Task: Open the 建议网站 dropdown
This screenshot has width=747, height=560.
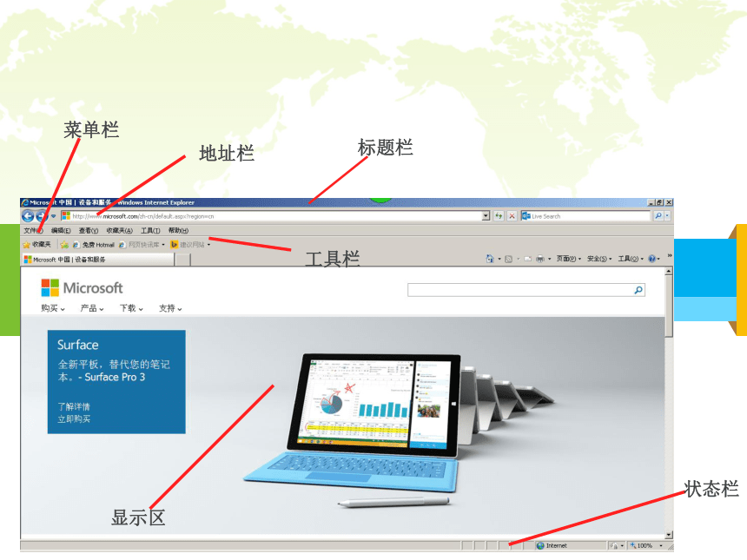Action: 190,245
